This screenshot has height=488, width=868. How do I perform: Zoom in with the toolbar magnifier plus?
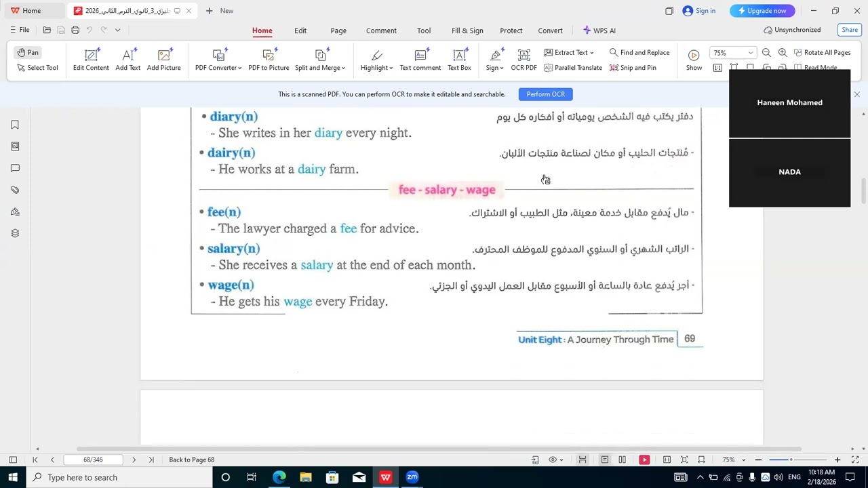tap(783, 52)
